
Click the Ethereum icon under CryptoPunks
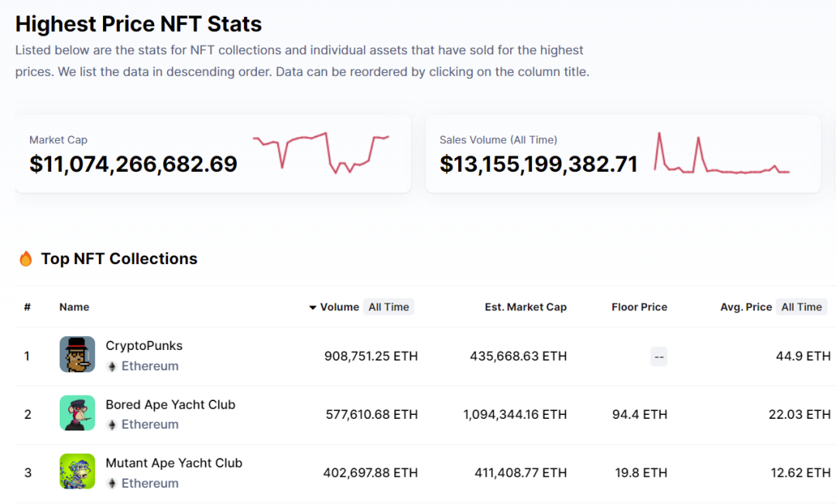pyautogui.click(x=111, y=366)
